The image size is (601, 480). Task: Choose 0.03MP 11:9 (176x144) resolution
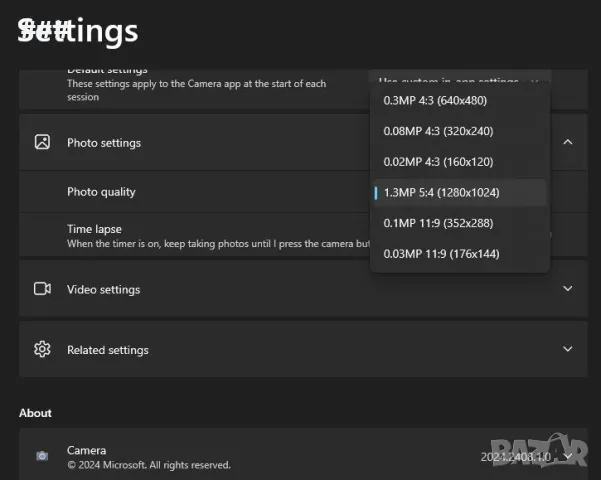460,254
